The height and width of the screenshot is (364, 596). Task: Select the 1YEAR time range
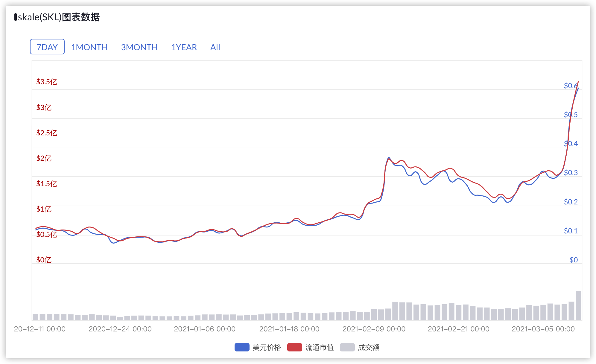pos(184,47)
